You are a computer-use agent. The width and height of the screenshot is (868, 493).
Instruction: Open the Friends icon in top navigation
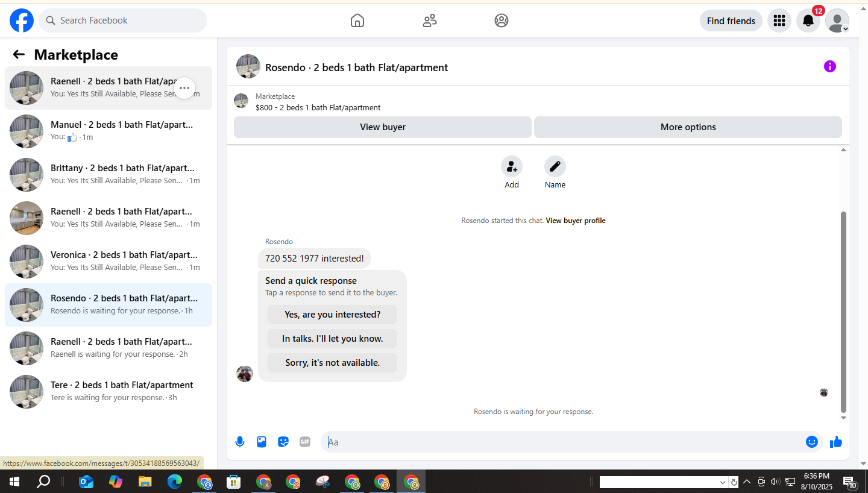430,20
